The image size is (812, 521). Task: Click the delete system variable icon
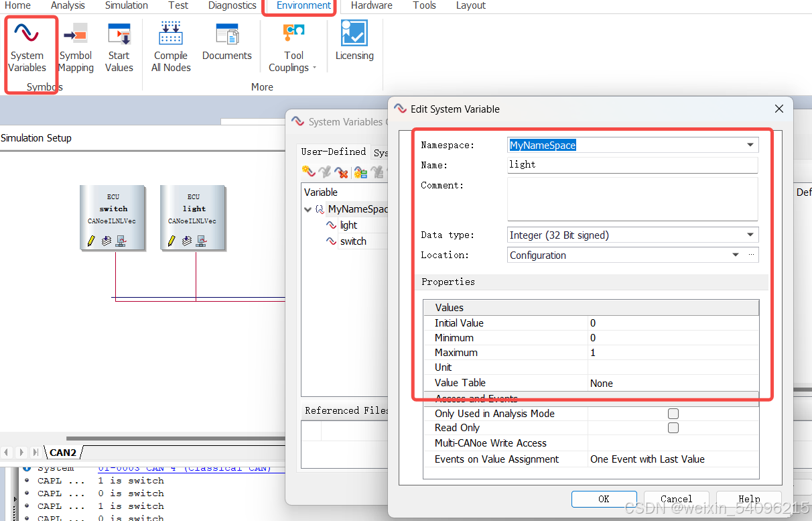pyautogui.click(x=341, y=172)
